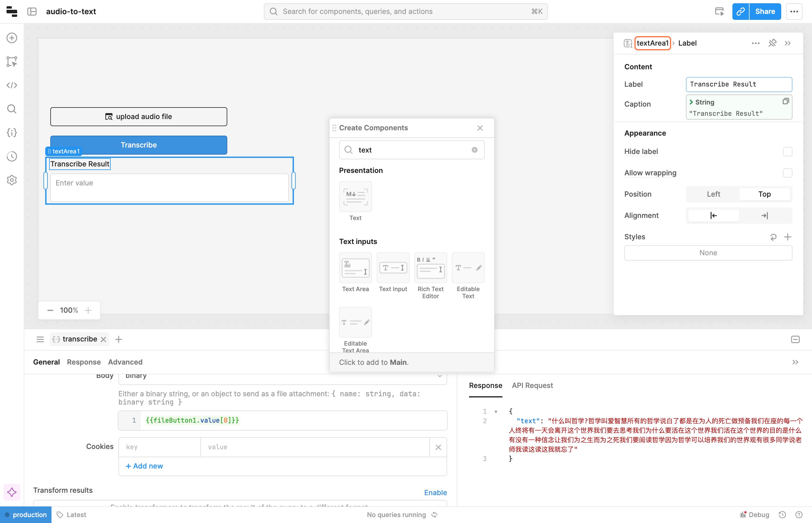The image size is (812, 523).
Task: Open the State curly braces icon
Action: click(x=12, y=132)
